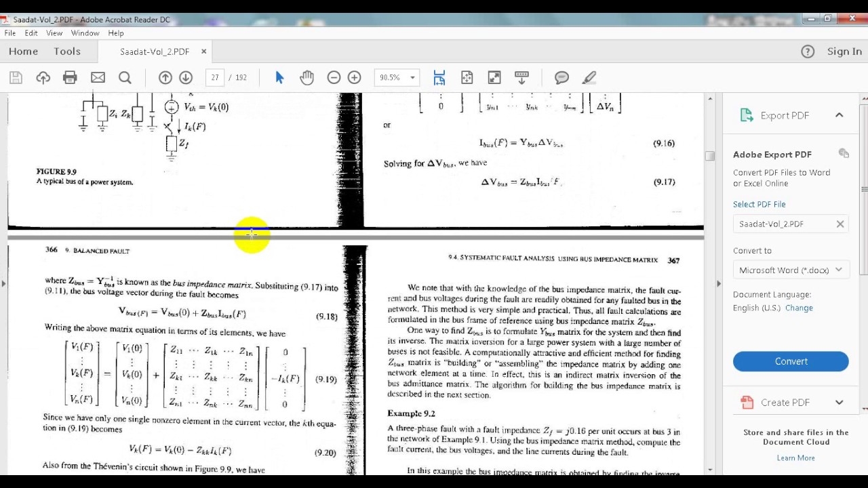Go to previous page arrow

point(165,78)
